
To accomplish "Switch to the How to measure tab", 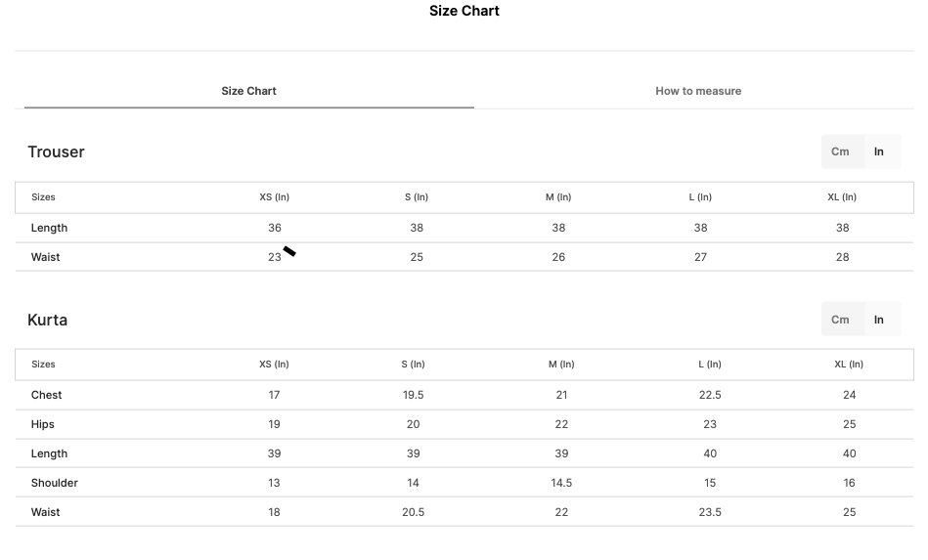I will click(x=698, y=91).
